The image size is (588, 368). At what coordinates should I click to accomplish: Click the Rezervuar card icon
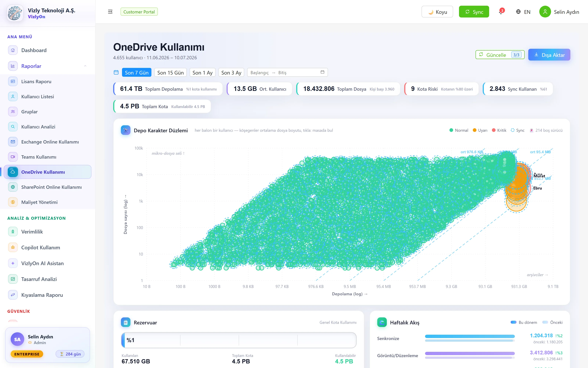[126, 322]
